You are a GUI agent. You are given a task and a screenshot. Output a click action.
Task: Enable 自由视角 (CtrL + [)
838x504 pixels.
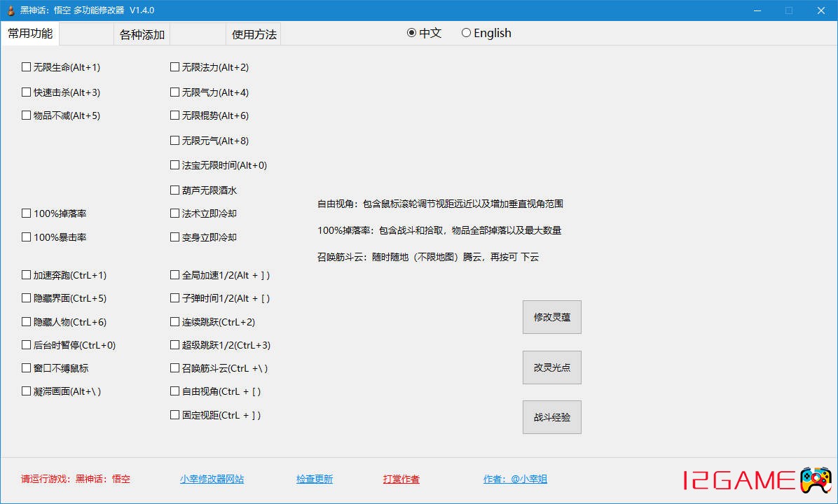[x=174, y=391]
